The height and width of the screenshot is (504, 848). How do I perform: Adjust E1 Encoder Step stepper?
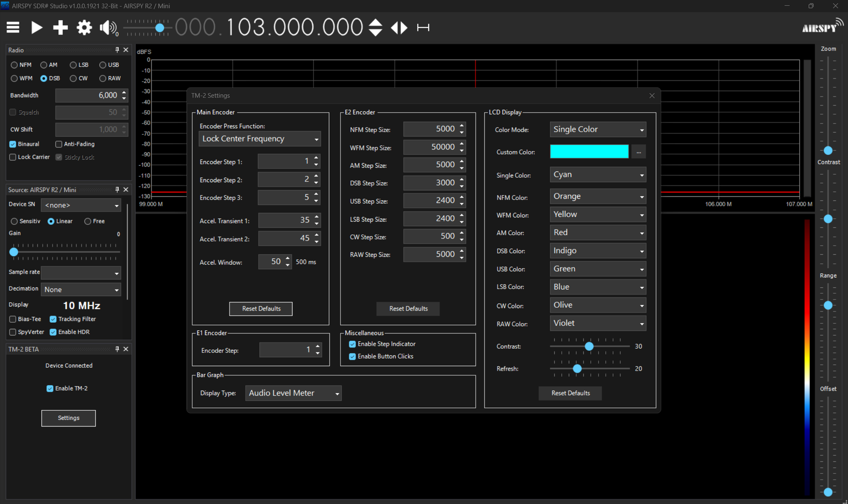coord(318,350)
